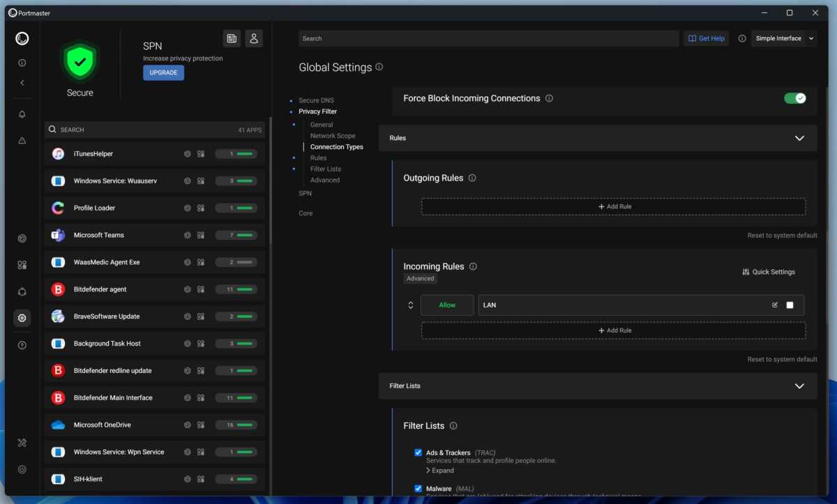
Task: Click the apps SEARCH field
Action: click(155, 130)
